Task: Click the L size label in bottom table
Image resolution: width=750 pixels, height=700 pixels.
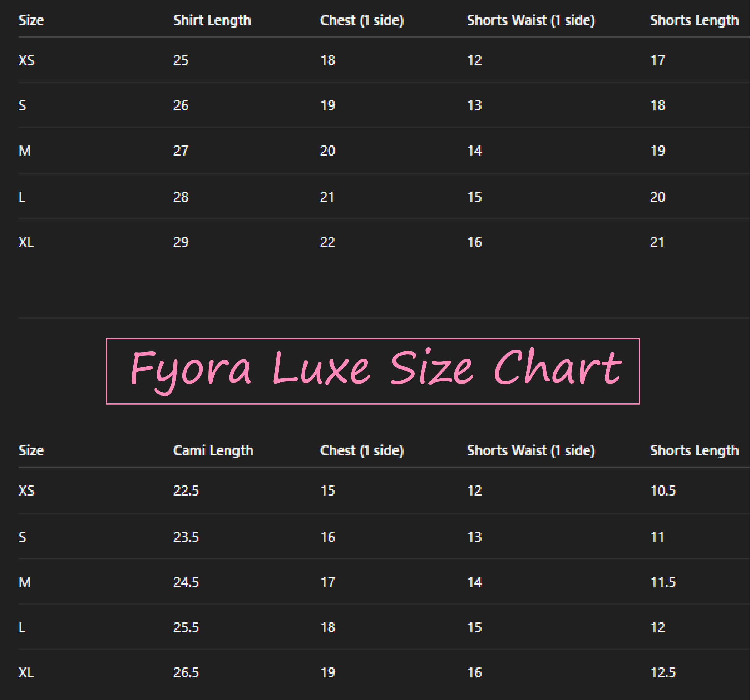Action: [x=22, y=627]
